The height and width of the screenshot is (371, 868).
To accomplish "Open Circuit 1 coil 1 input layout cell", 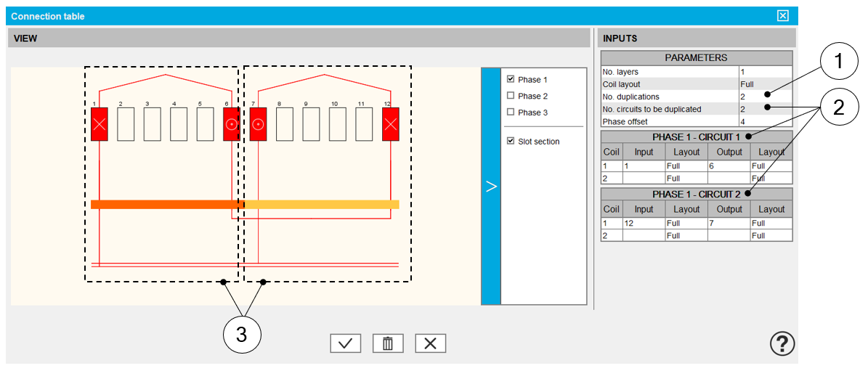I will click(x=686, y=166).
